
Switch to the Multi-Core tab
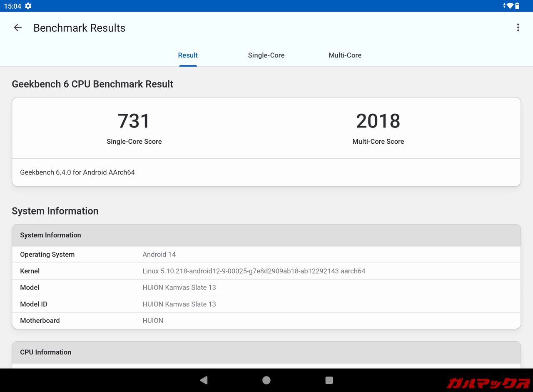[345, 55]
